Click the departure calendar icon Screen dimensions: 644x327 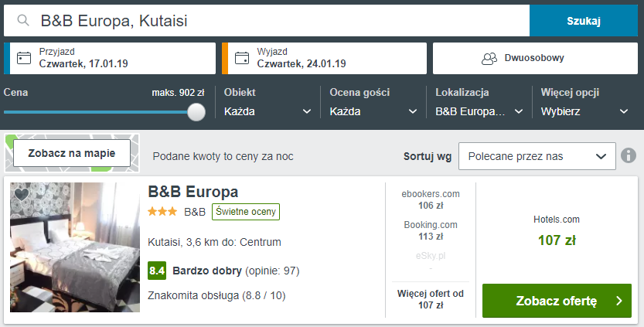click(242, 58)
